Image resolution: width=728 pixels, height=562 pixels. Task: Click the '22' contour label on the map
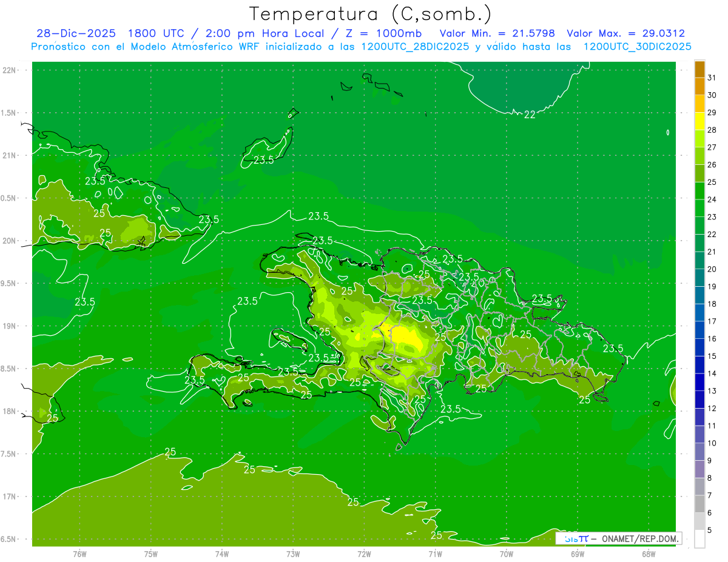click(x=530, y=115)
